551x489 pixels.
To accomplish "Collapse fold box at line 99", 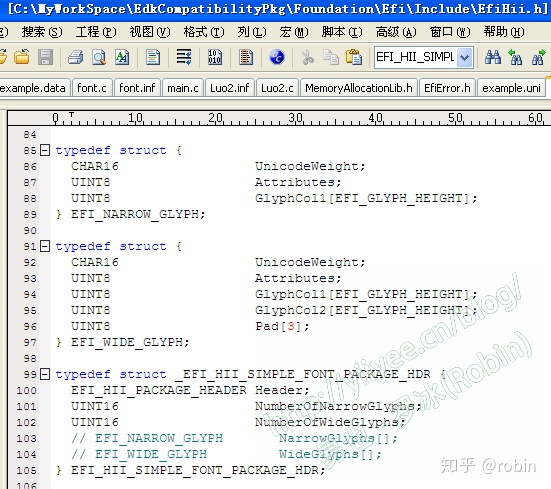I will coord(45,374).
